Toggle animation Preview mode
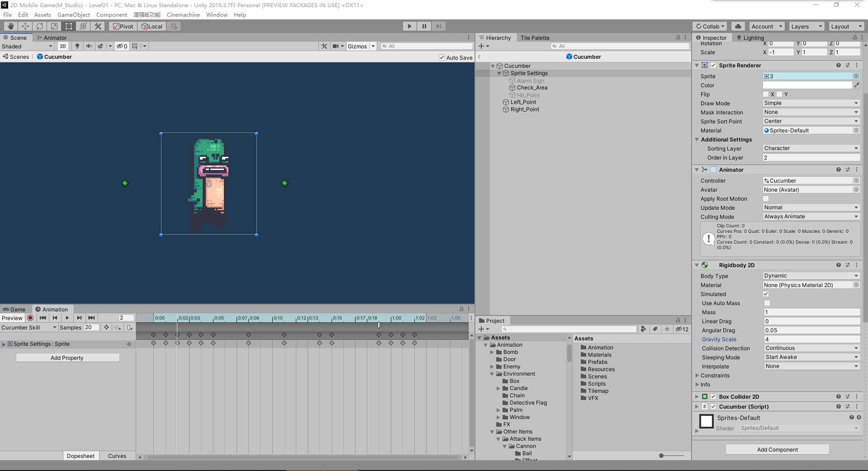The width and height of the screenshot is (868, 471). click(x=12, y=318)
